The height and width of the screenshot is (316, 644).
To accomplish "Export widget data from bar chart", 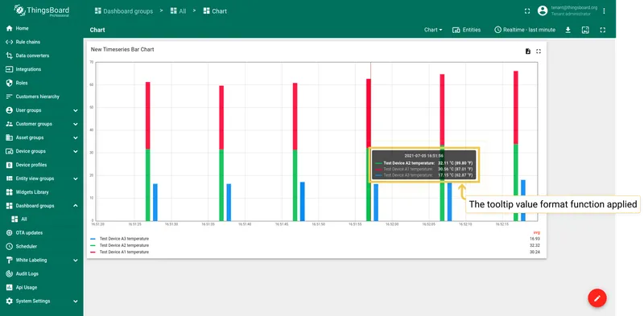I will pos(528,51).
